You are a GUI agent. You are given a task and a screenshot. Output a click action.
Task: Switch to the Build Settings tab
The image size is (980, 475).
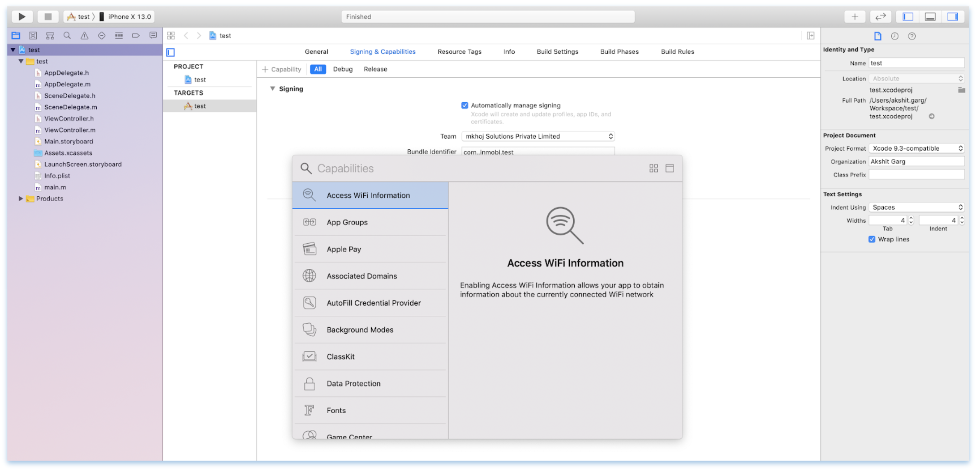coord(557,51)
